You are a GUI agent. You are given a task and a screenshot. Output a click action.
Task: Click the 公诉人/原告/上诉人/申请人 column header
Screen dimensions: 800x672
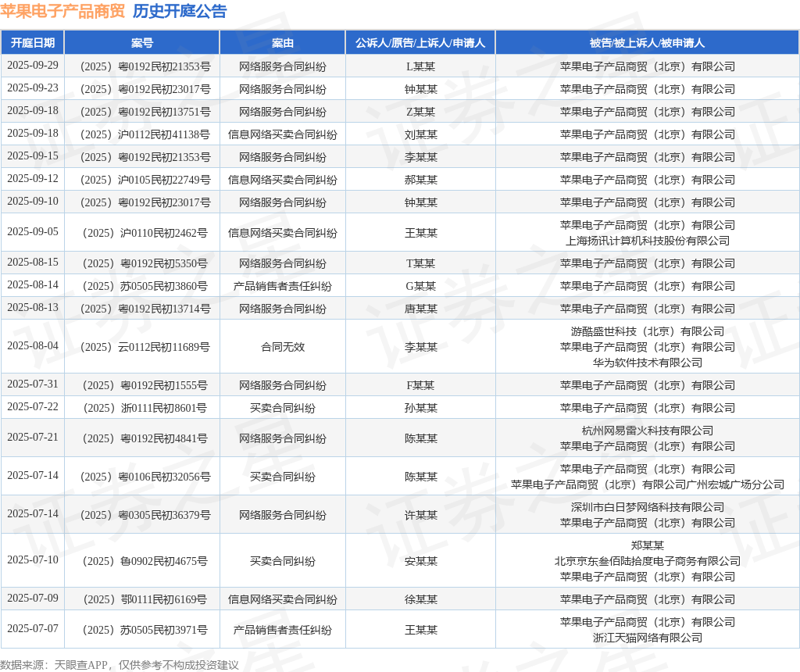(420, 43)
